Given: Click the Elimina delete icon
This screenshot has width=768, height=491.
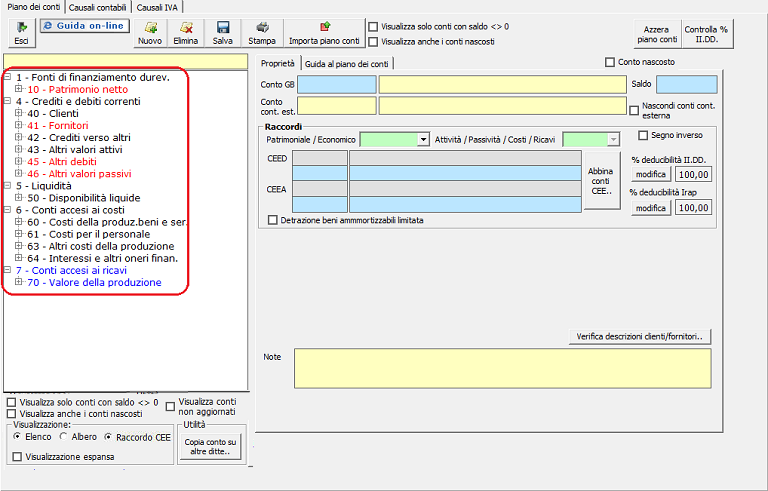Looking at the screenshot, I should coord(185,33).
